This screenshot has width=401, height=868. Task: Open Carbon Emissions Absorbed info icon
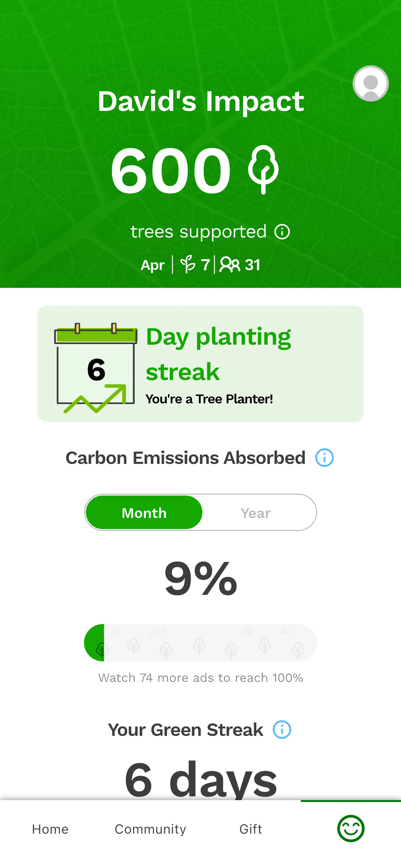click(x=324, y=458)
